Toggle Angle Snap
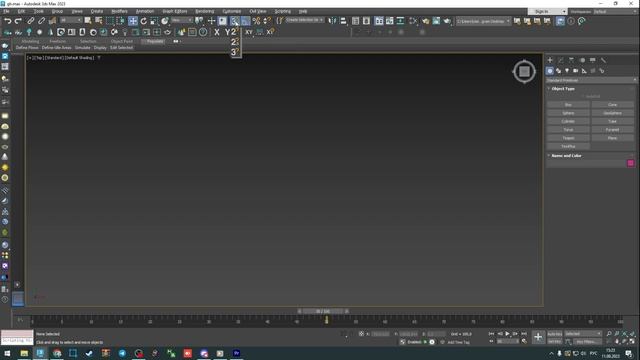This screenshot has height=360, width=640. click(245, 21)
